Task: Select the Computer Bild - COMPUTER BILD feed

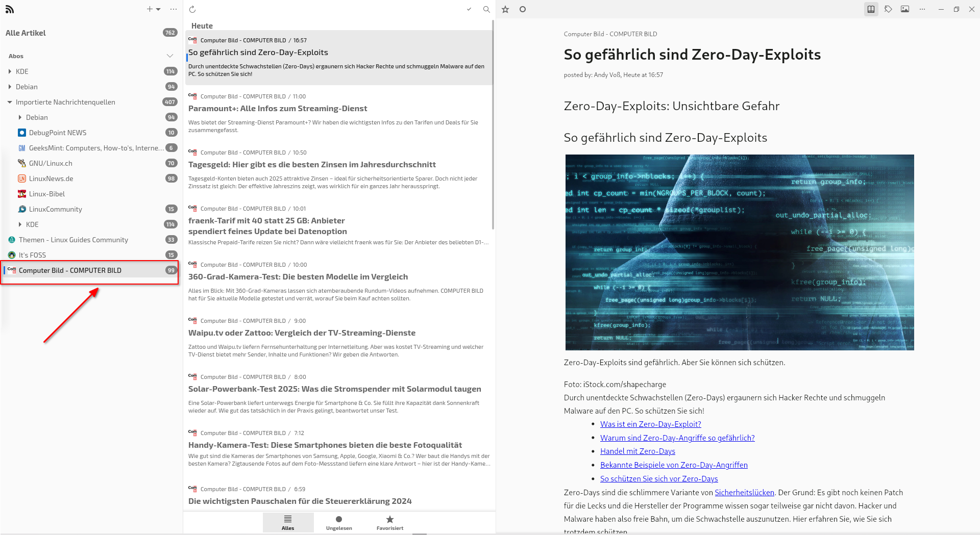Action: pos(91,270)
